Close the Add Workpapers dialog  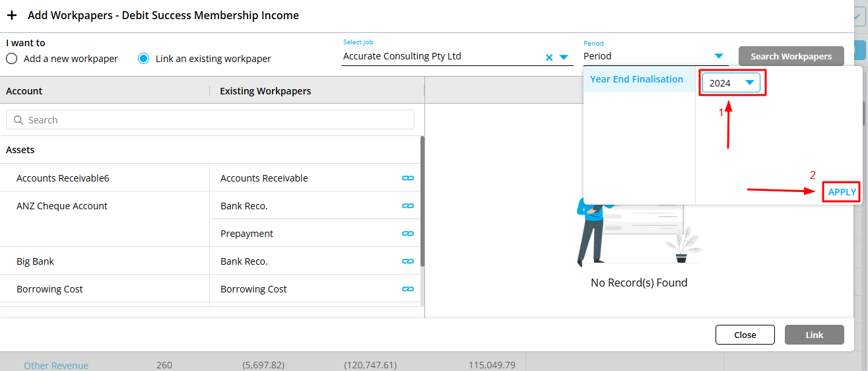[x=745, y=335]
